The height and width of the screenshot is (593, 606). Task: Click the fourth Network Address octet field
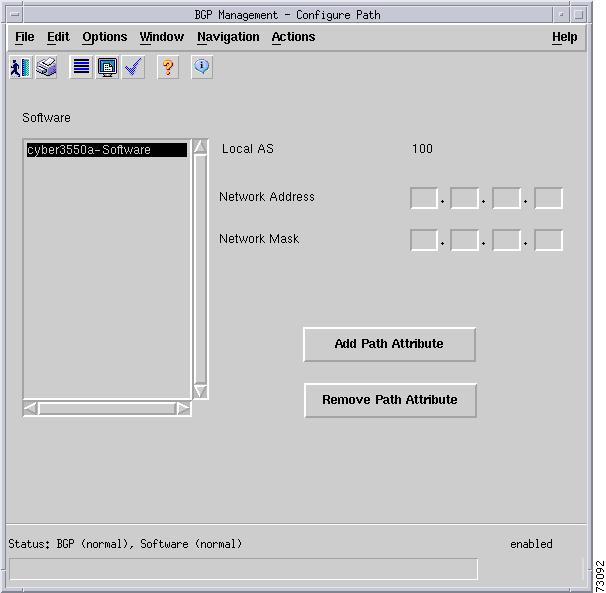(548, 198)
